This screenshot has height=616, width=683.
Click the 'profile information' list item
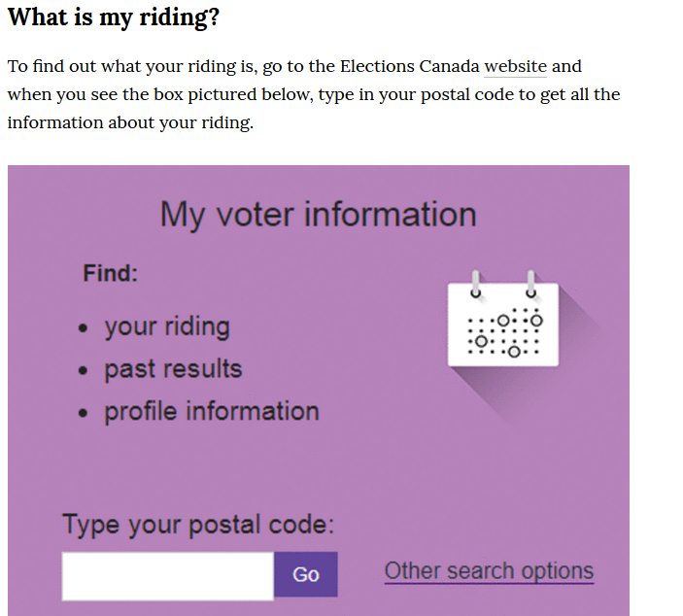212,411
